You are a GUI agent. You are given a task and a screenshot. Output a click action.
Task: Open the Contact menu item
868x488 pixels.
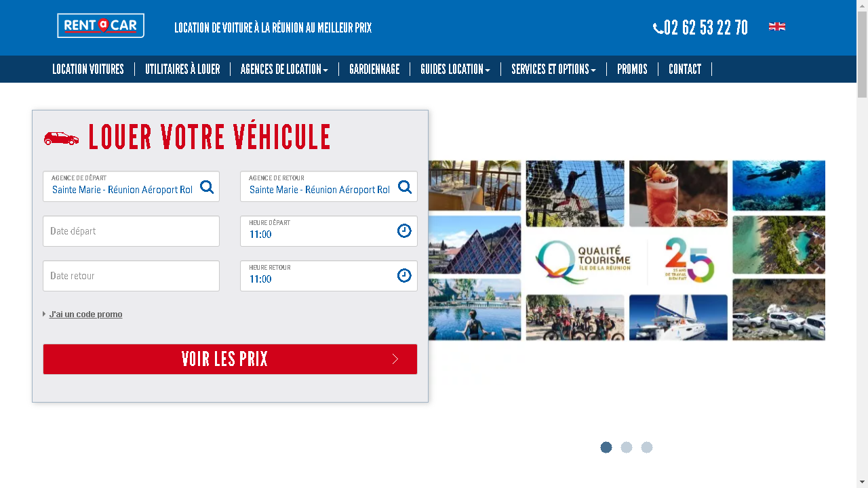(x=685, y=69)
